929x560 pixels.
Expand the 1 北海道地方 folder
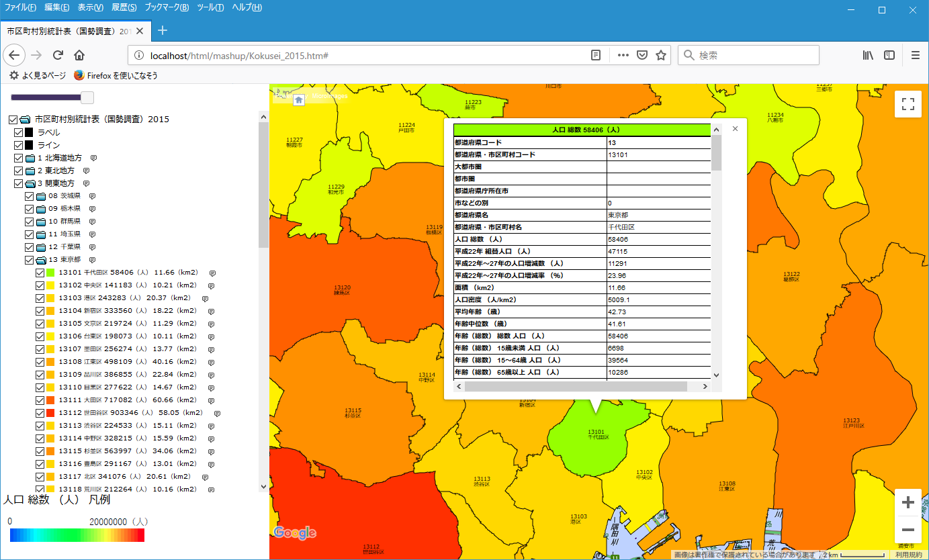(x=31, y=158)
